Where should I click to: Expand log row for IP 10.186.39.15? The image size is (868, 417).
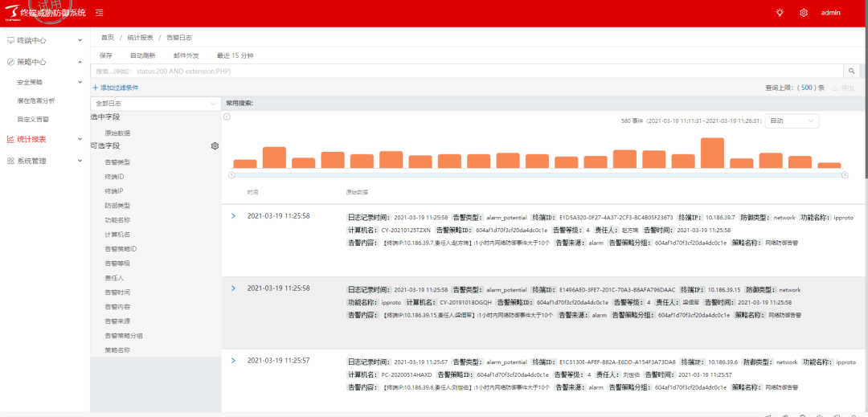coord(233,288)
